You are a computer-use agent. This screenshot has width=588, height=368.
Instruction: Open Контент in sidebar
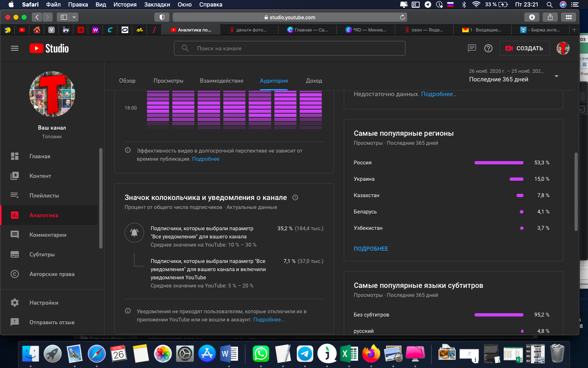click(49, 176)
